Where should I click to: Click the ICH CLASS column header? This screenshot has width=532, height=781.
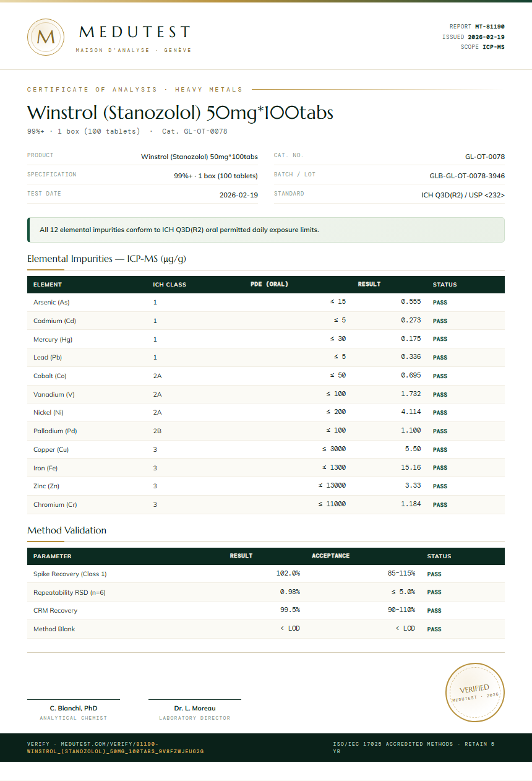169,285
